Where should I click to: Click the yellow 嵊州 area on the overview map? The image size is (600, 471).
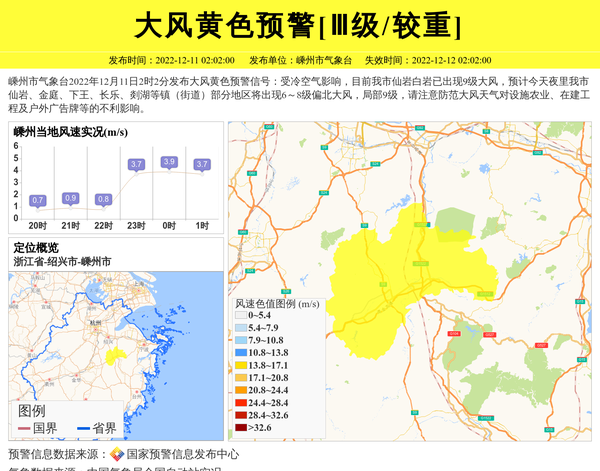tap(114, 356)
